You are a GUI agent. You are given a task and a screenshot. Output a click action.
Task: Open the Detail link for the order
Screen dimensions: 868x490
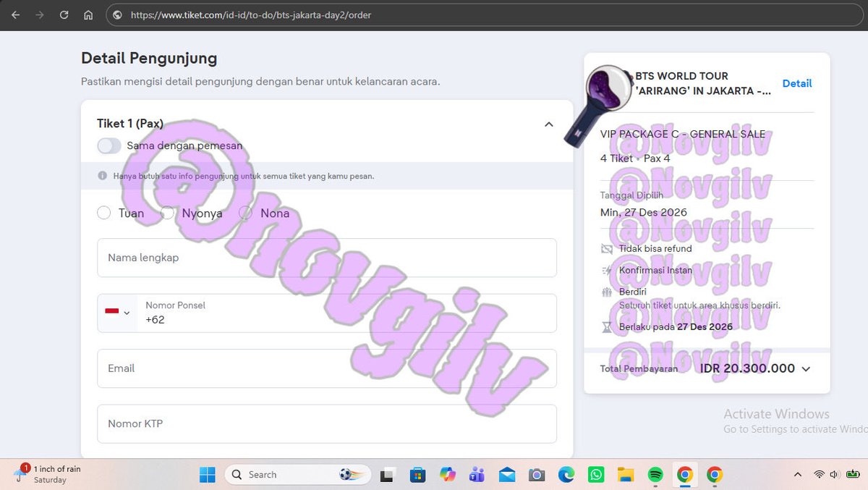[797, 83]
